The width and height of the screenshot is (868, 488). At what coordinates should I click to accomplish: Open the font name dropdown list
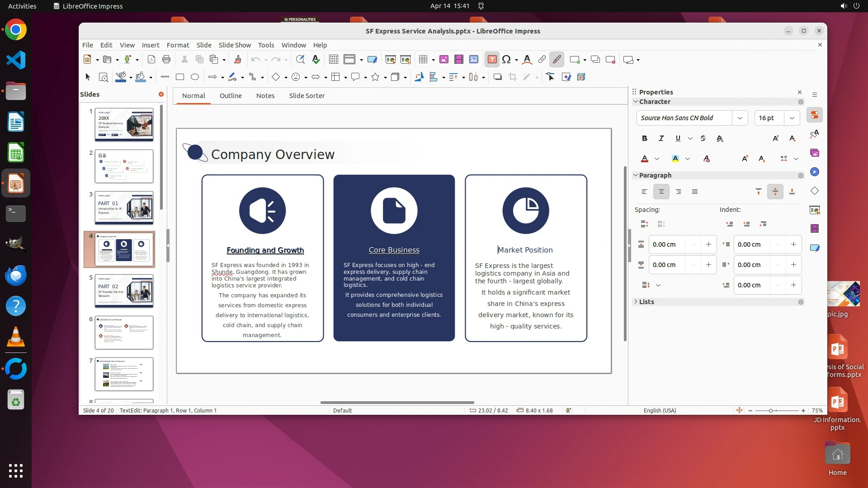tap(740, 118)
